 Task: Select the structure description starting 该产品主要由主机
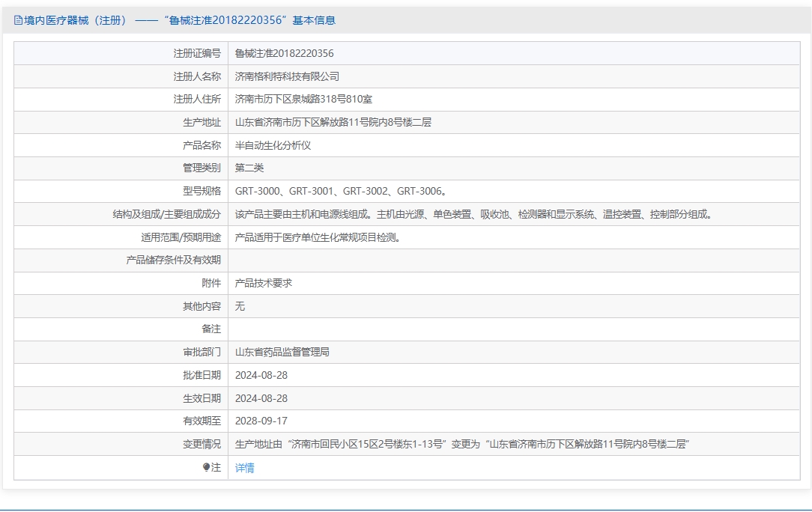(x=475, y=214)
